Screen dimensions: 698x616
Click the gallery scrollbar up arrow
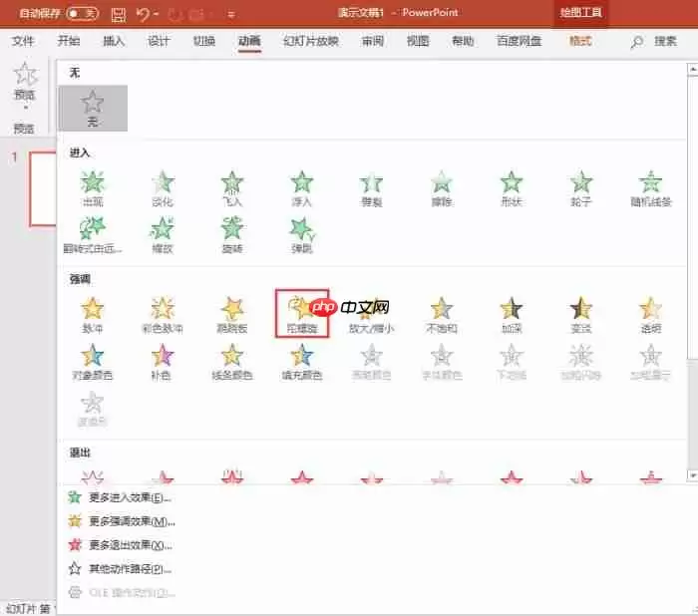[x=692, y=70]
